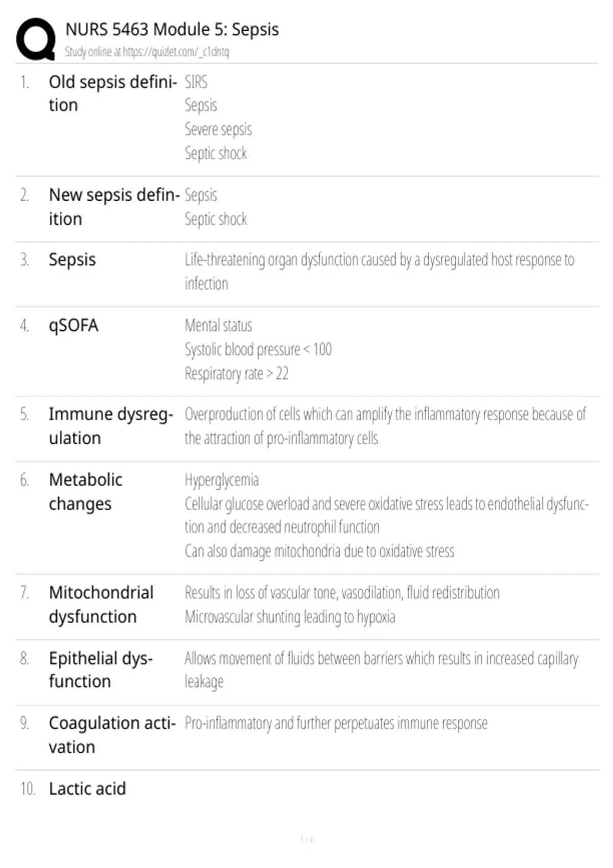This screenshot has height=868, width=613.
Task: Click the page number 1 / 4
Action: tap(306, 839)
